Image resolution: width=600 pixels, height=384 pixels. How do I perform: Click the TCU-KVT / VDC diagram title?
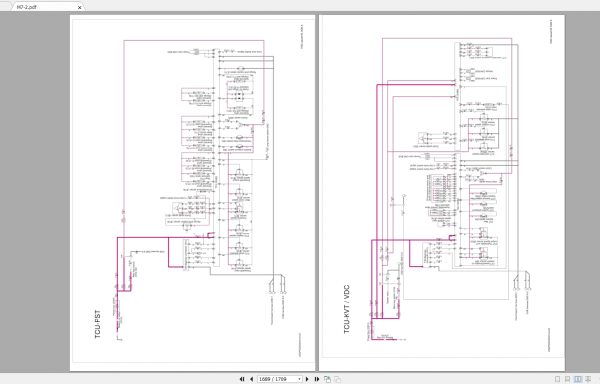347,309
